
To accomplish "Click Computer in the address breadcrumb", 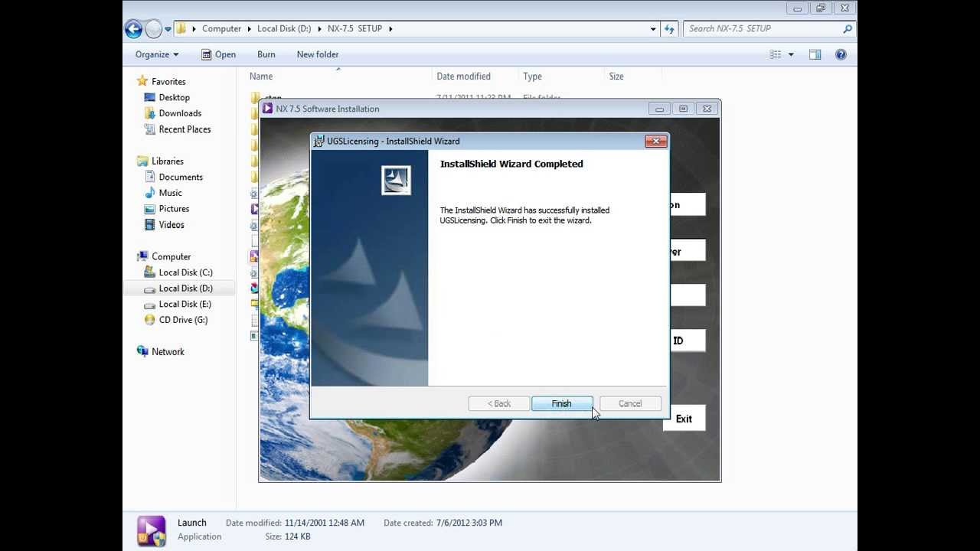I will 221,28.
